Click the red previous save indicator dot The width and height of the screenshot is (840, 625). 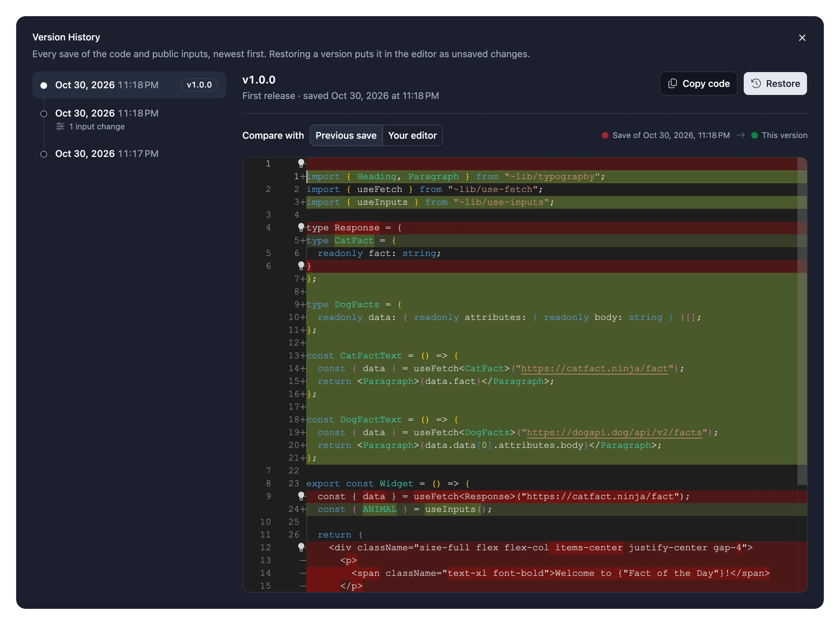[605, 135]
